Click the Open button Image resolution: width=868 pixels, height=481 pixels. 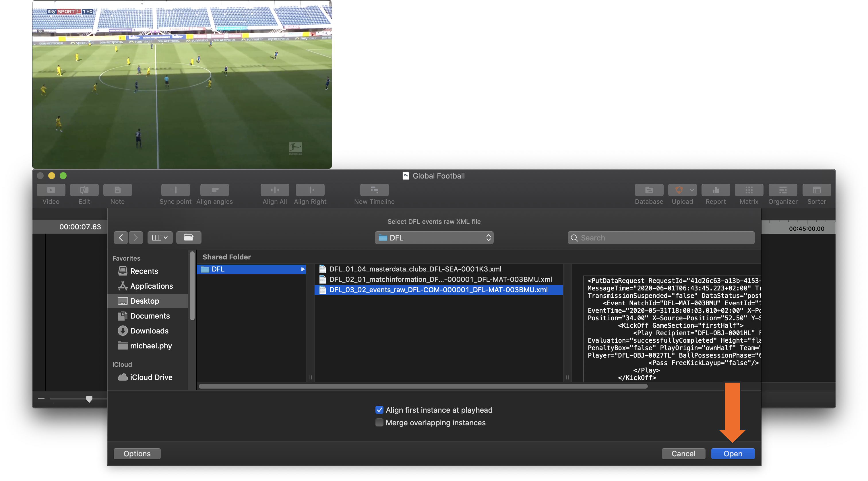(733, 453)
